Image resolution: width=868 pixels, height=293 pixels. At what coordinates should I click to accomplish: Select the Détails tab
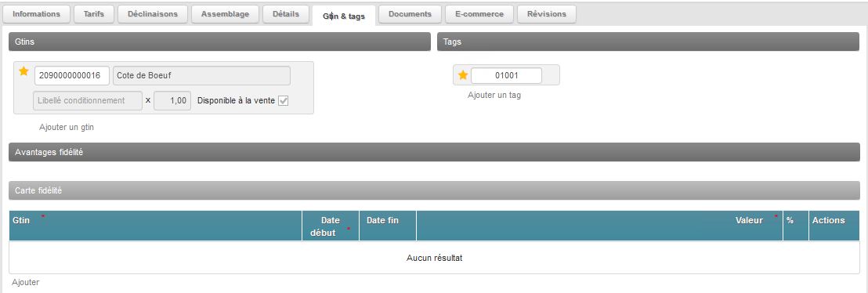coord(286,14)
